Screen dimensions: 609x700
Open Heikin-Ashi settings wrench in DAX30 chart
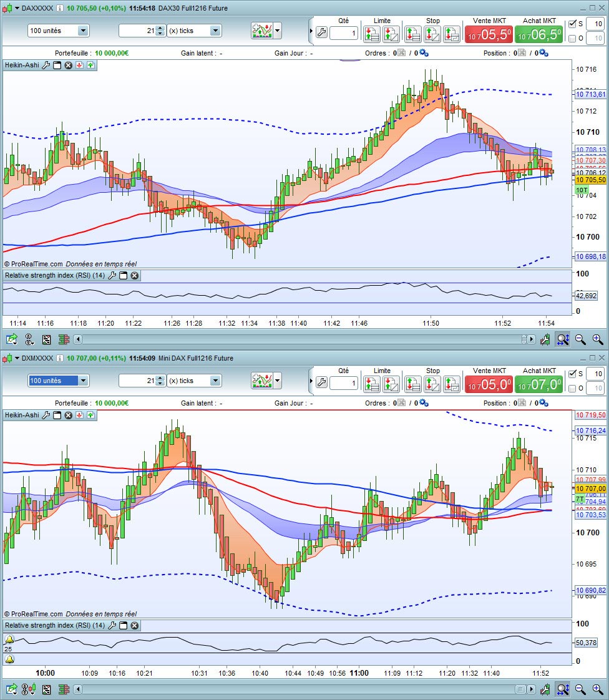point(46,65)
